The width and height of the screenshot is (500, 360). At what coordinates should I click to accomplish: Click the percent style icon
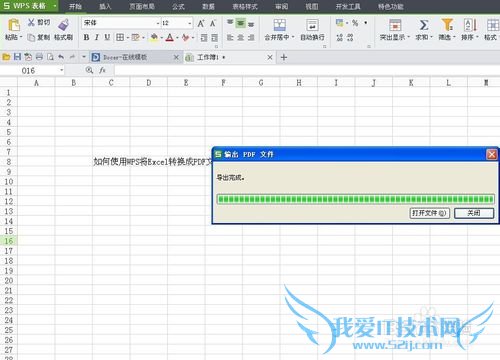pyautogui.click(x=355, y=23)
